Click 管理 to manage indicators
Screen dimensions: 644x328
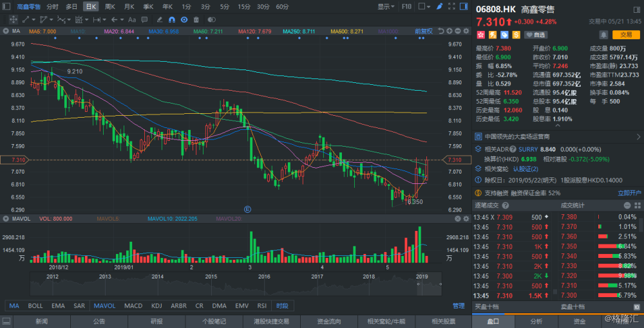[x=459, y=306]
